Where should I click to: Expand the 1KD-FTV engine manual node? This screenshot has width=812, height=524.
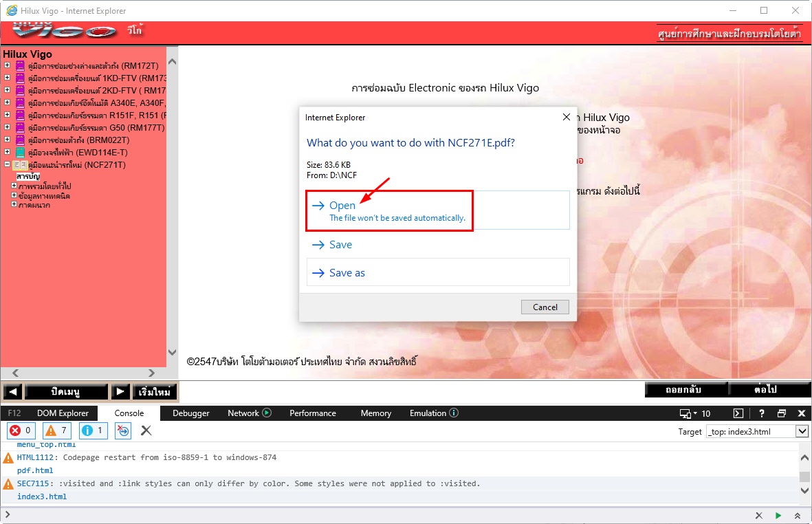[8, 78]
